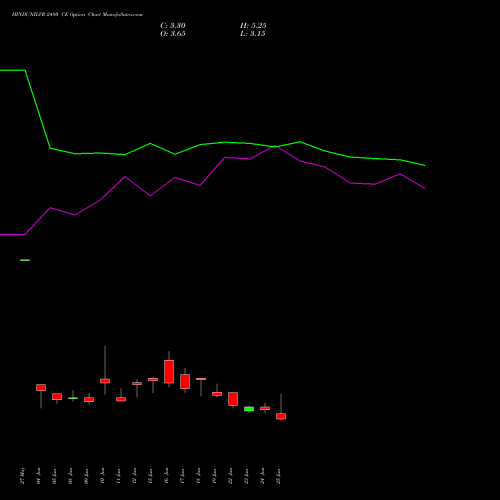Click the red candle on 22 Jun
500x500 pixels.
[x=233, y=399]
